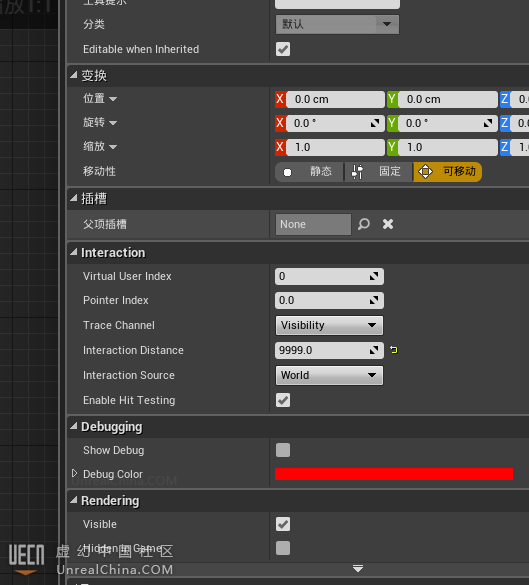Set mobility to 固定 (Stationary)
This screenshot has width=529, height=585.
coord(378,172)
